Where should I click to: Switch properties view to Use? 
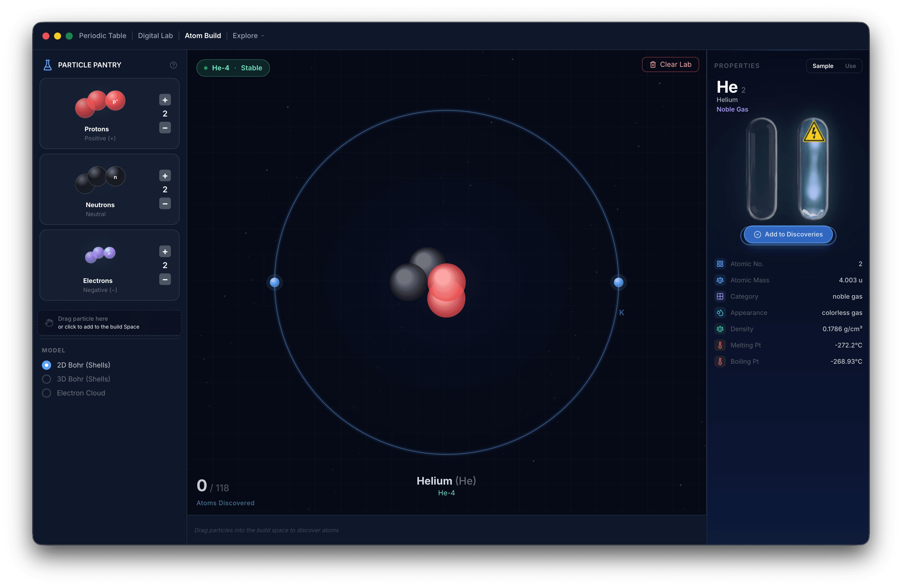click(850, 66)
